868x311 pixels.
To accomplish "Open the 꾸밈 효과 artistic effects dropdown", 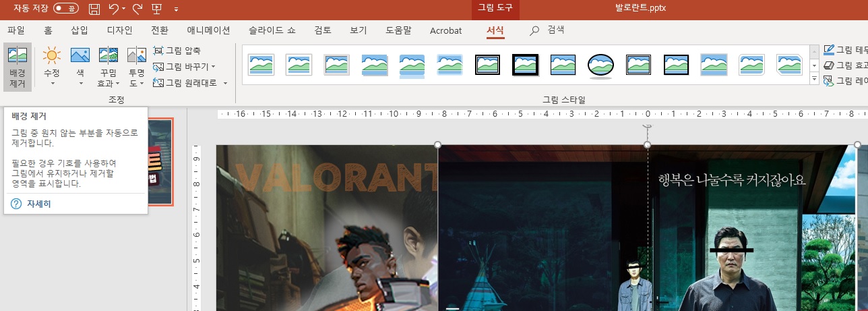I will [108, 67].
